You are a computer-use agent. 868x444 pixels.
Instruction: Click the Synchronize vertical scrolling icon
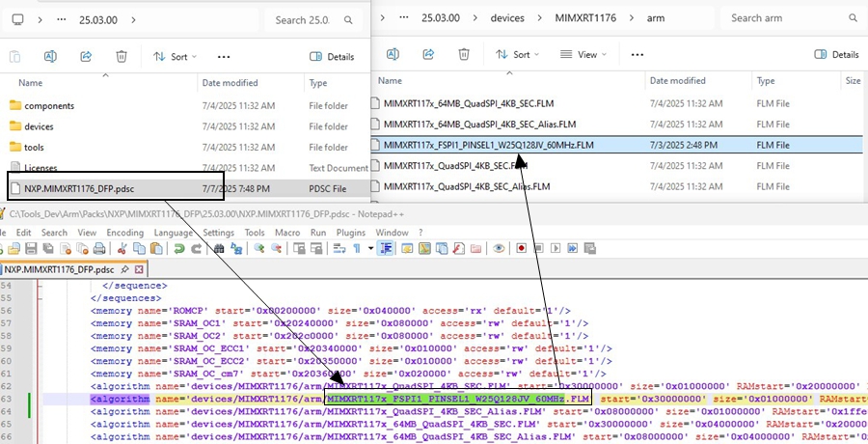pos(299,248)
